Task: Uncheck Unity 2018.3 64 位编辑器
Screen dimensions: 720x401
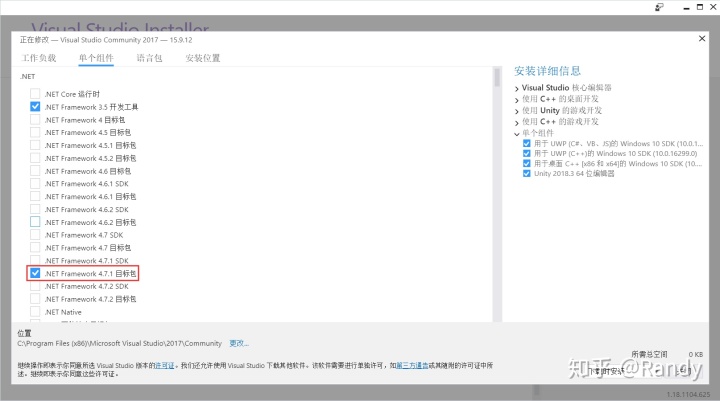Action: [x=527, y=174]
